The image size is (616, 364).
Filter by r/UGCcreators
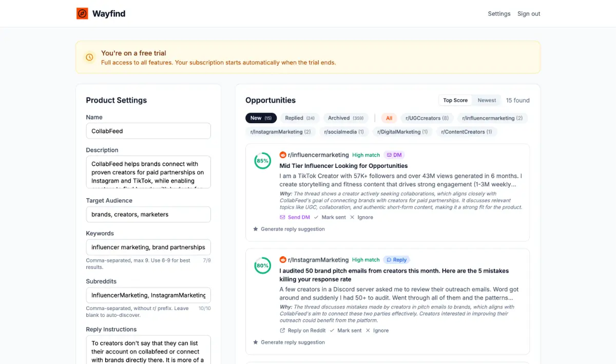(427, 118)
